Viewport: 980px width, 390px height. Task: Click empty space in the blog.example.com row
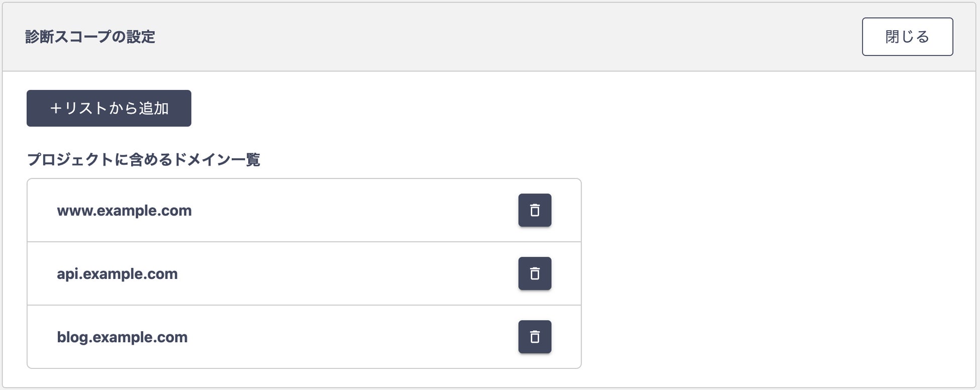pyautogui.click(x=352, y=337)
